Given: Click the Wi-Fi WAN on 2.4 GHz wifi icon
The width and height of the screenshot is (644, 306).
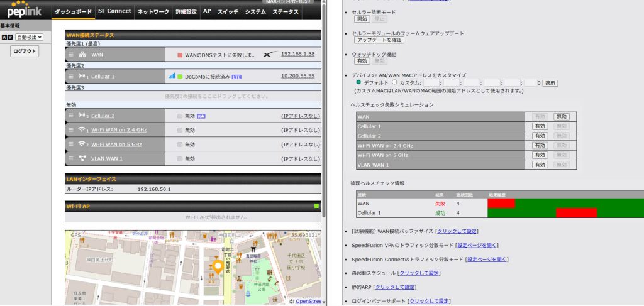Looking at the screenshot, I should click(x=82, y=129).
